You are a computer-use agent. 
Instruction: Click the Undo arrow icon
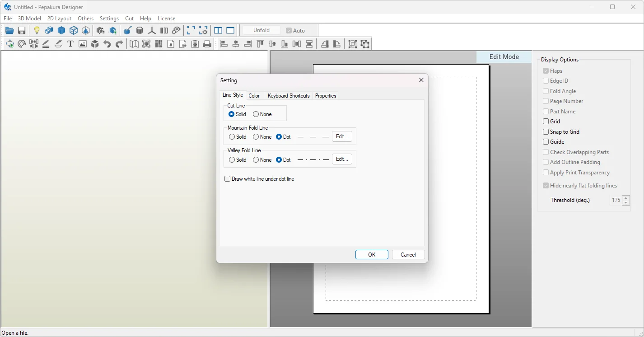coord(107,44)
